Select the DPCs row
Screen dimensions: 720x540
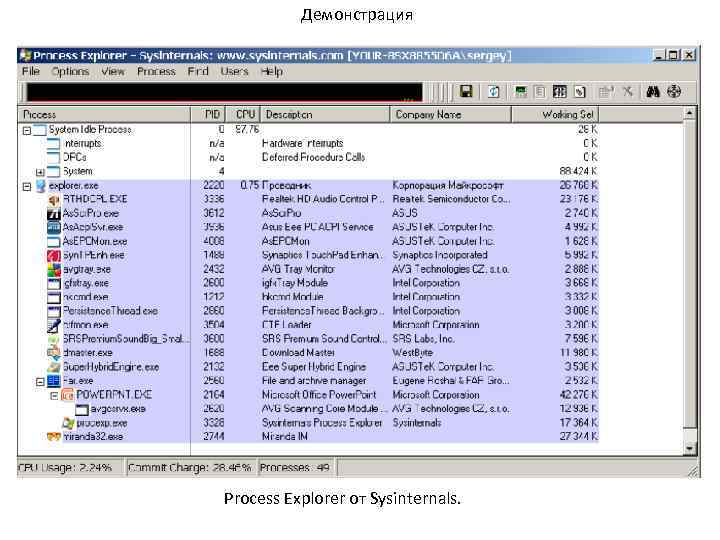pyautogui.click(x=308, y=158)
